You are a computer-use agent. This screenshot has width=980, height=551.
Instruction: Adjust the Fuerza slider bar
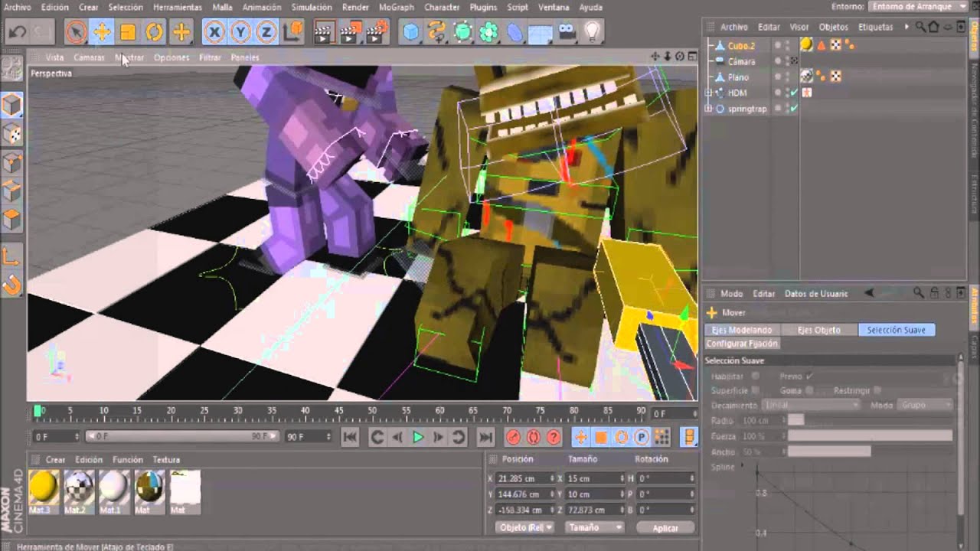[870, 436]
